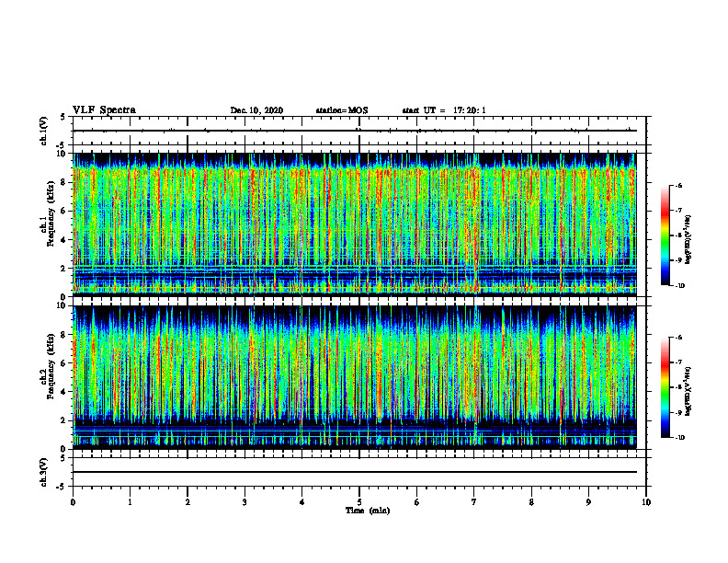The image size is (728, 563).
Task: Click inside the ch.1 spectrogram panel
Action: [355, 224]
